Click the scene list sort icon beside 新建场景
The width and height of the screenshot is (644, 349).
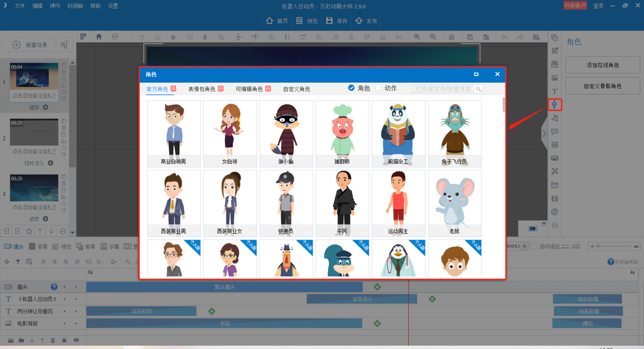(64, 45)
